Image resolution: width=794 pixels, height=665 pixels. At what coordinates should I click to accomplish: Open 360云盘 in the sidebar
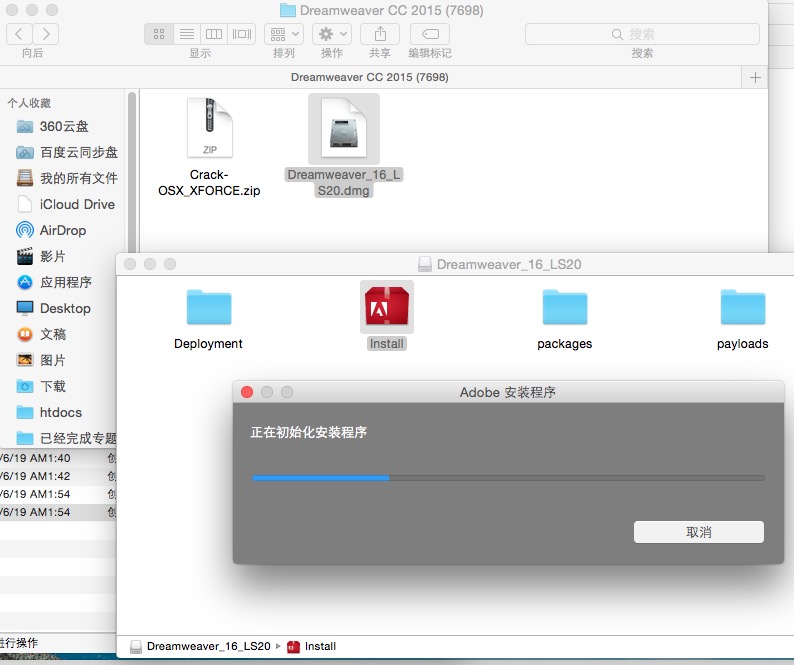(64, 126)
